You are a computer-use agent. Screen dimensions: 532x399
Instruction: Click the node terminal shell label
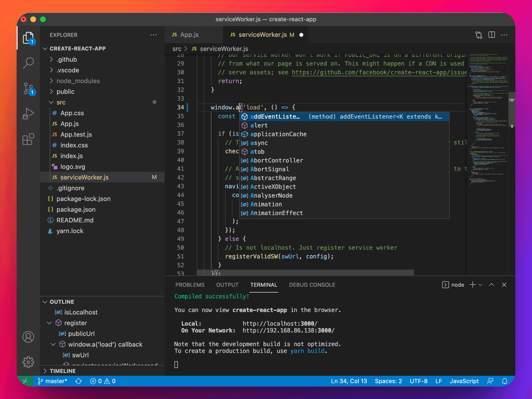[x=453, y=285]
